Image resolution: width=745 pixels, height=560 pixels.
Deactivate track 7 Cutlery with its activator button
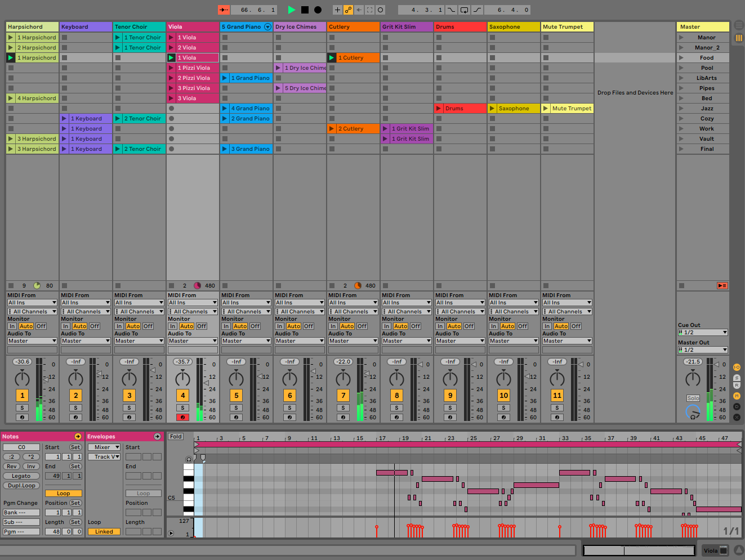[x=343, y=395]
